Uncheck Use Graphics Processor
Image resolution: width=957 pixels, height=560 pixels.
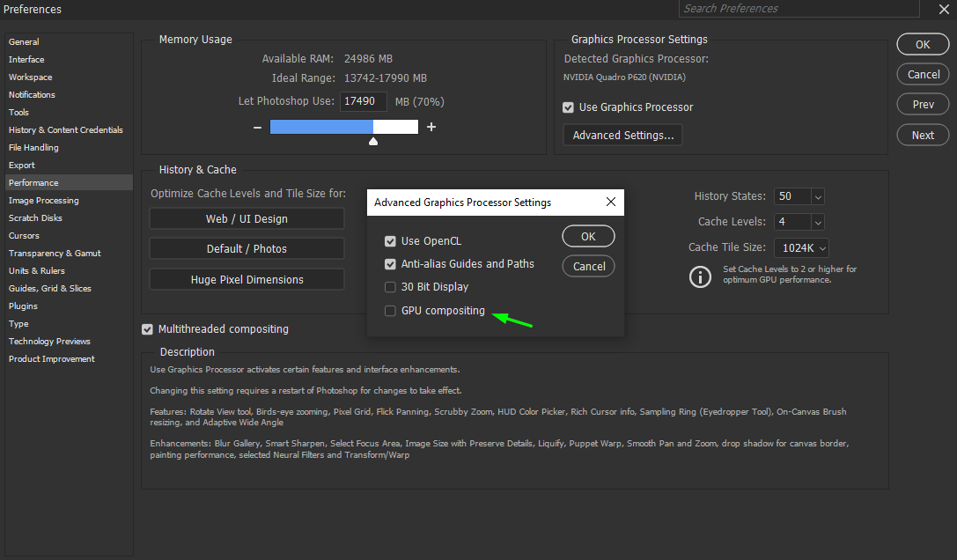click(x=568, y=107)
